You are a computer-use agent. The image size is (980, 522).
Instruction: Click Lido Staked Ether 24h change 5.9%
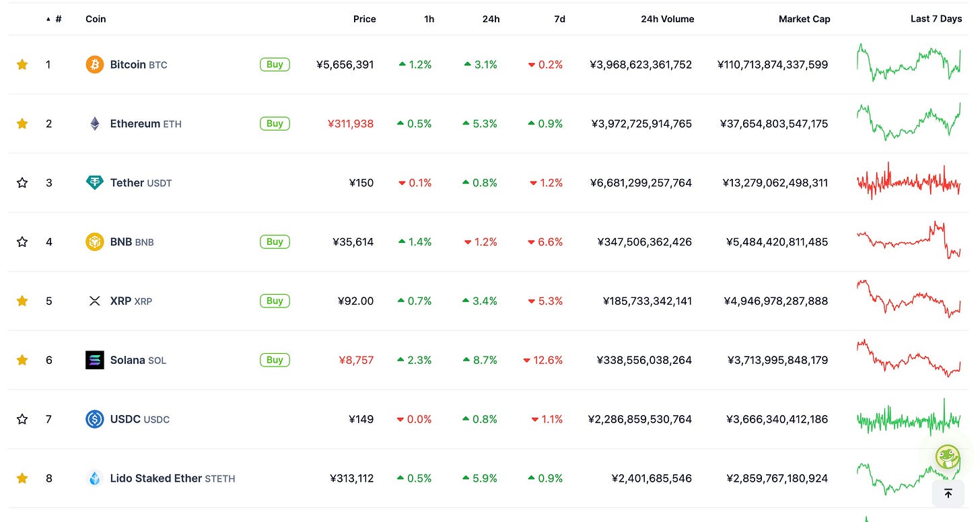point(480,478)
